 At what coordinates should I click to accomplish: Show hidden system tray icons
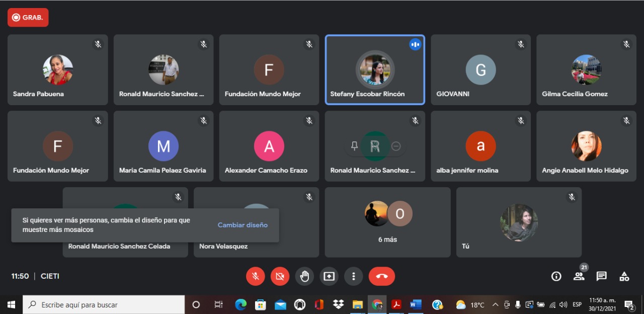click(495, 304)
